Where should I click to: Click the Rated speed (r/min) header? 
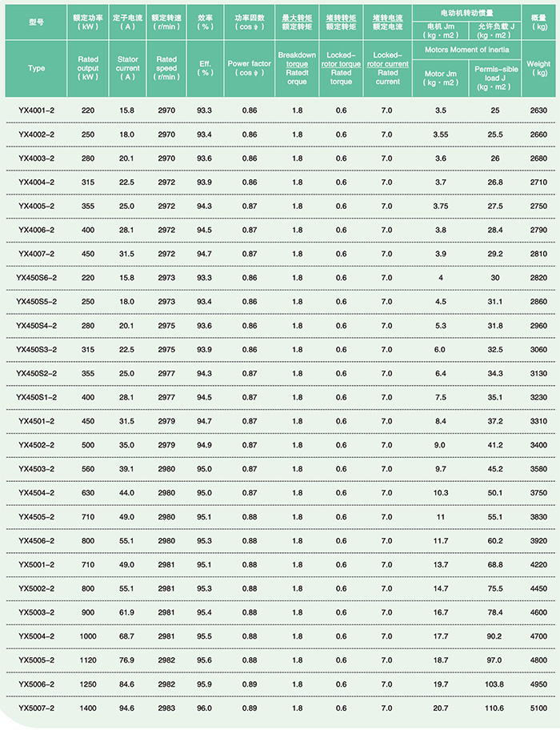pyautogui.click(x=166, y=68)
